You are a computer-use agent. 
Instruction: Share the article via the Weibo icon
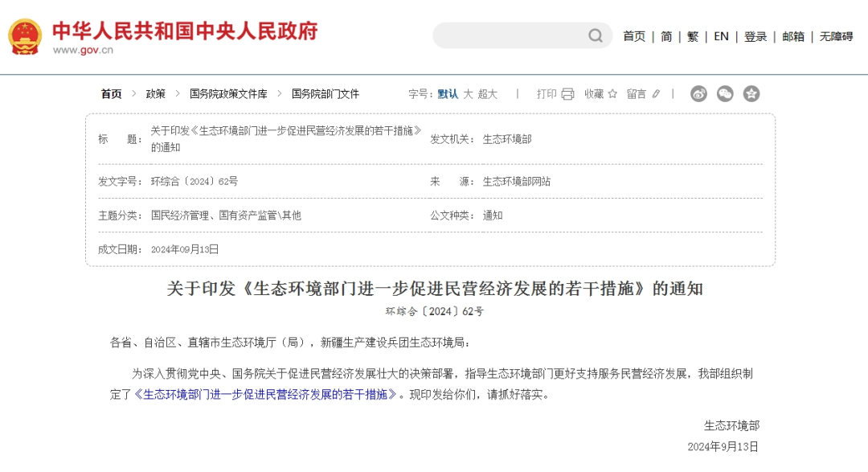tap(698, 93)
